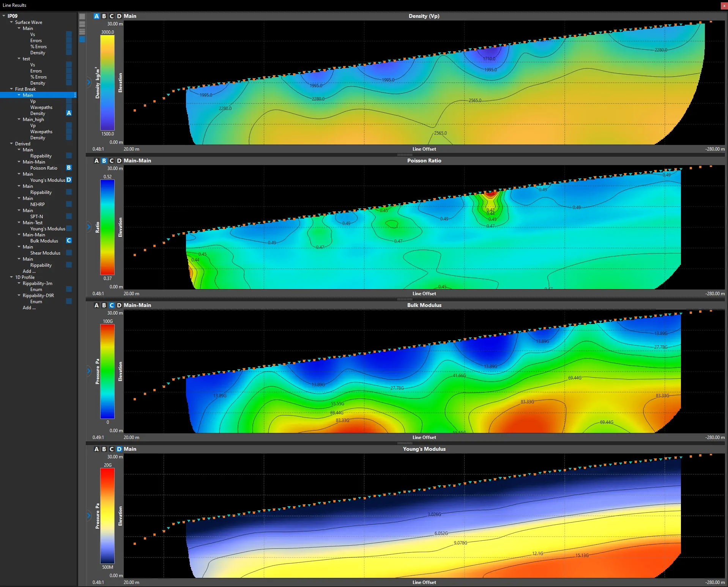Click the Density color scale bar
The height and width of the screenshot is (587, 728).
click(107, 83)
